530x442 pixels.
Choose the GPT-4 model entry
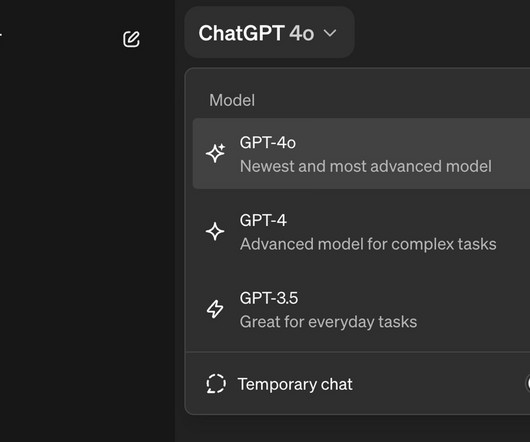pyautogui.click(x=361, y=231)
